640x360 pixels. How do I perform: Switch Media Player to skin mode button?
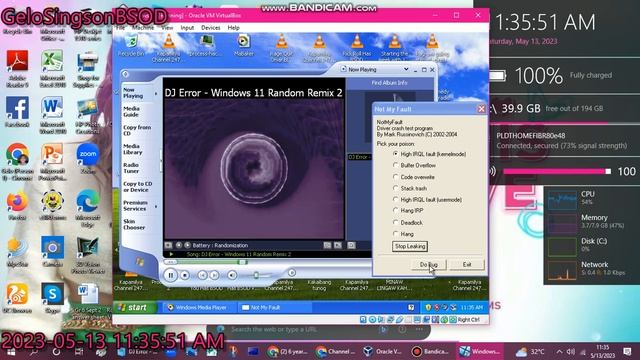click(292, 273)
